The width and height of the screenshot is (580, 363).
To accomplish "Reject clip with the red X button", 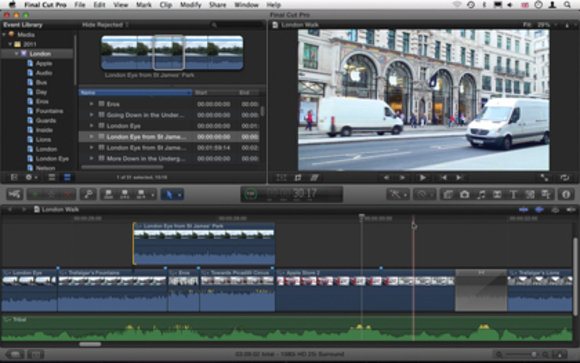I will point(68,194).
